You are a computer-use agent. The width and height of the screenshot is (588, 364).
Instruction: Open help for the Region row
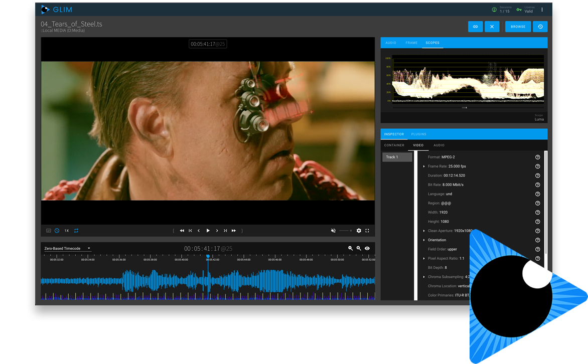[537, 203]
